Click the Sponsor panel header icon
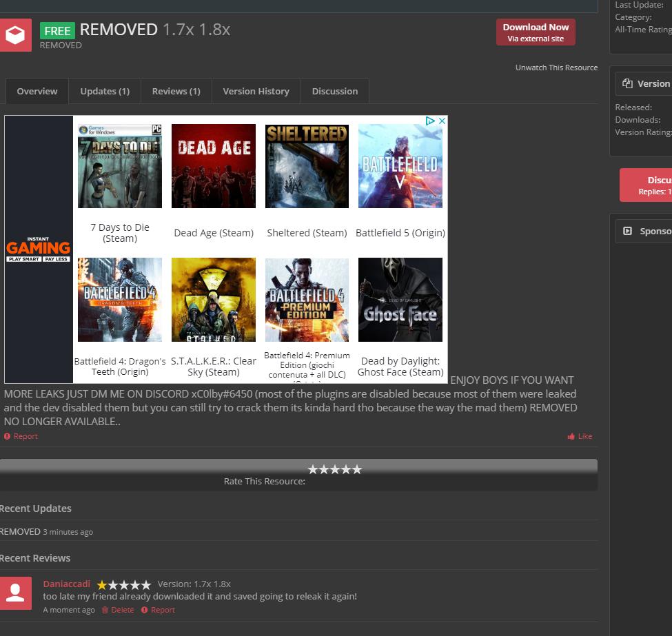This screenshot has height=636, width=672. pyautogui.click(x=627, y=231)
